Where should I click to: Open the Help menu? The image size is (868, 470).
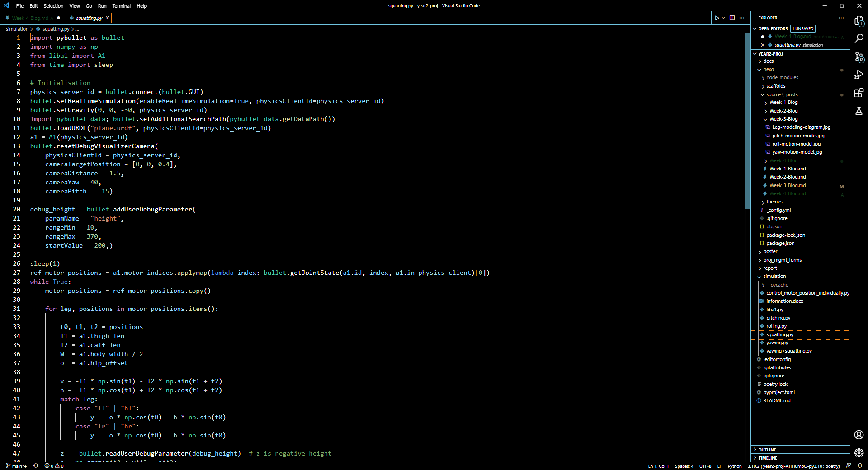142,6
